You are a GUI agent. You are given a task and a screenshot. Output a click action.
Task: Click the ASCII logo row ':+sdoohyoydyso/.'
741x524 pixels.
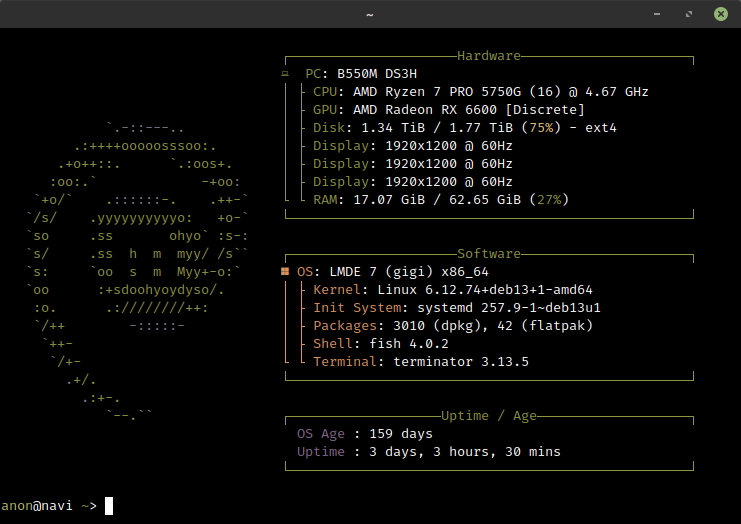point(161,290)
